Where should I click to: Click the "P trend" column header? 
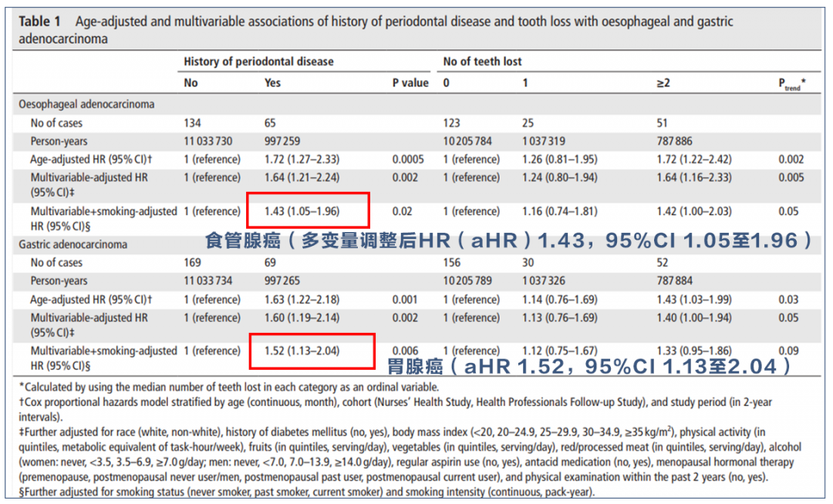791,84
